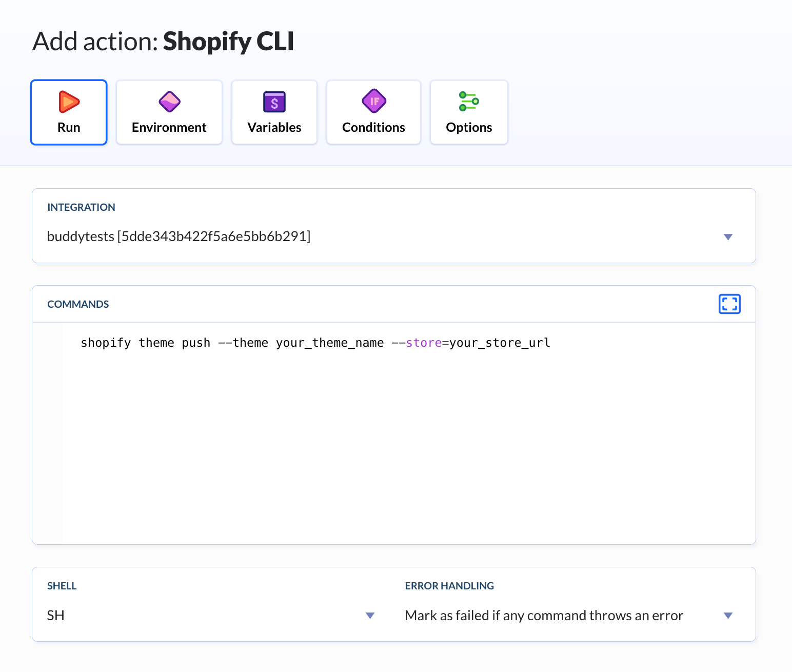Click the 'Add action: Shopify CLI' heading
792x672 pixels.
(163, 41)
